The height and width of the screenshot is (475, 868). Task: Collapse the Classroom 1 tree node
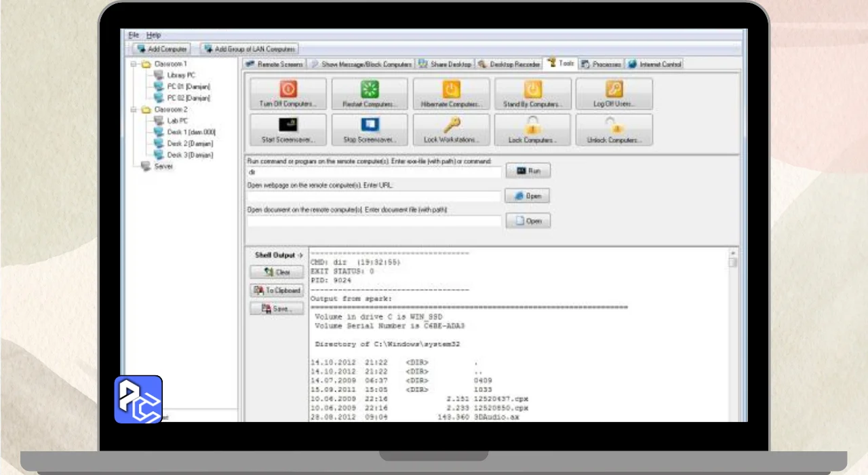tap(134, 64)
